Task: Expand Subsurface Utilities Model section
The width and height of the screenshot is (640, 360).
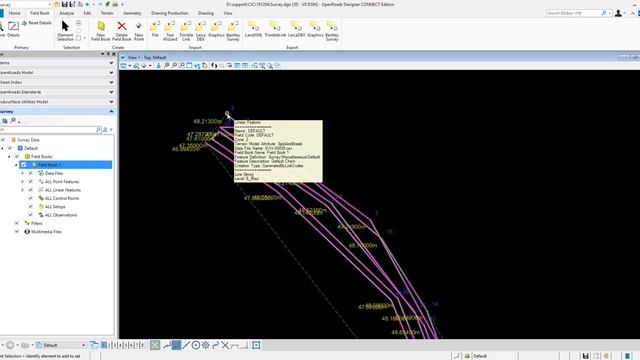Action: click(111, 102)
